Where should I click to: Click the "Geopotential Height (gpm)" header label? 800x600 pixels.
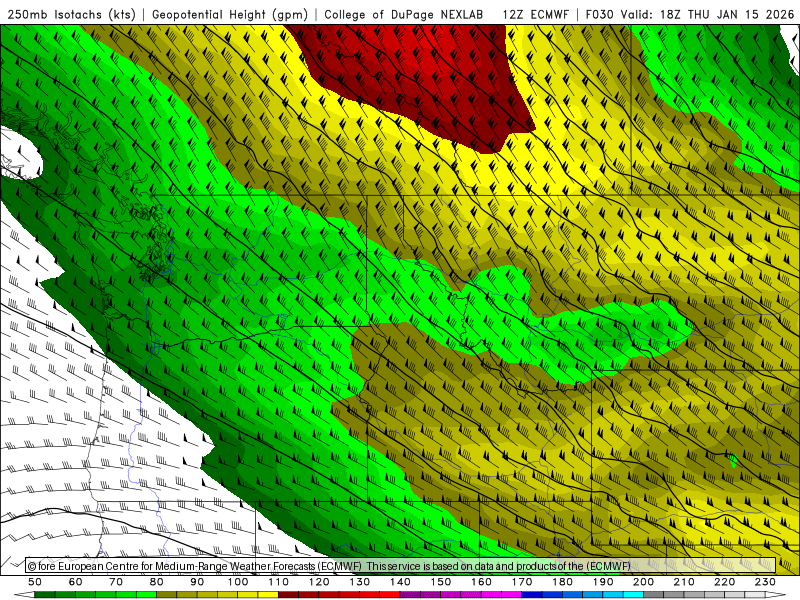pyautogui.click(x=230, y=15)
